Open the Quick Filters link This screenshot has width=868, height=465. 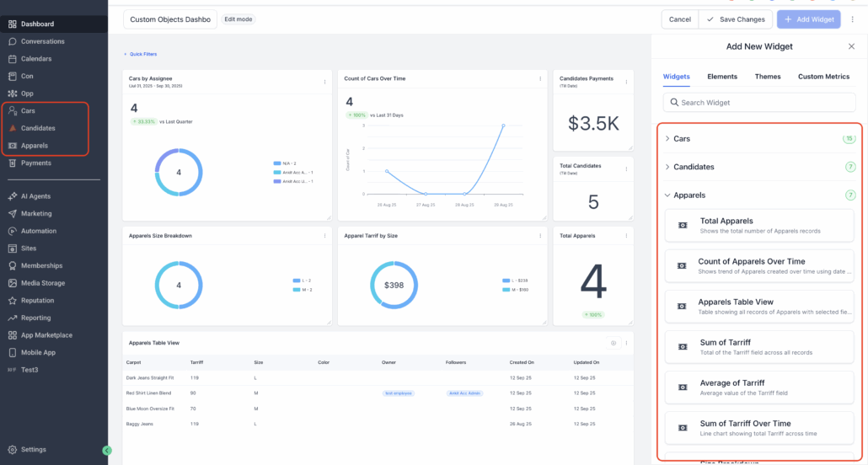click(142, 54)
